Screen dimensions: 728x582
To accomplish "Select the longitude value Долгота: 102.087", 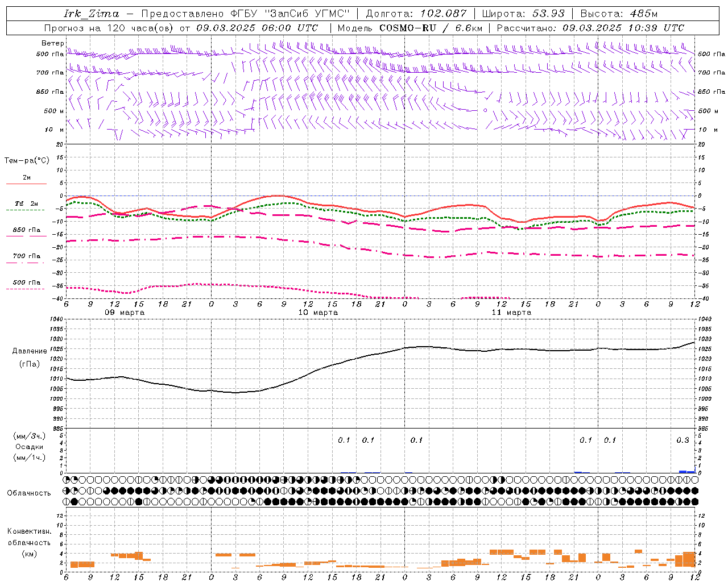I will point(416,14).
